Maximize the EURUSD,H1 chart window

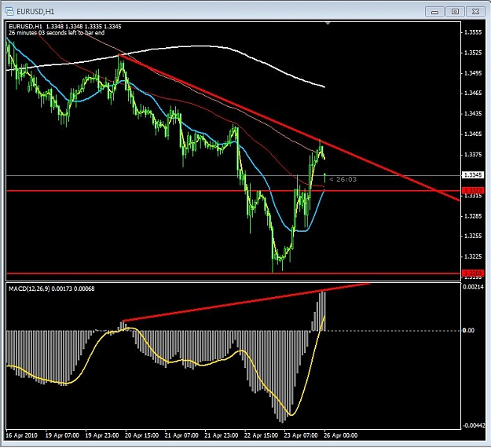click(x=455, y=12)
